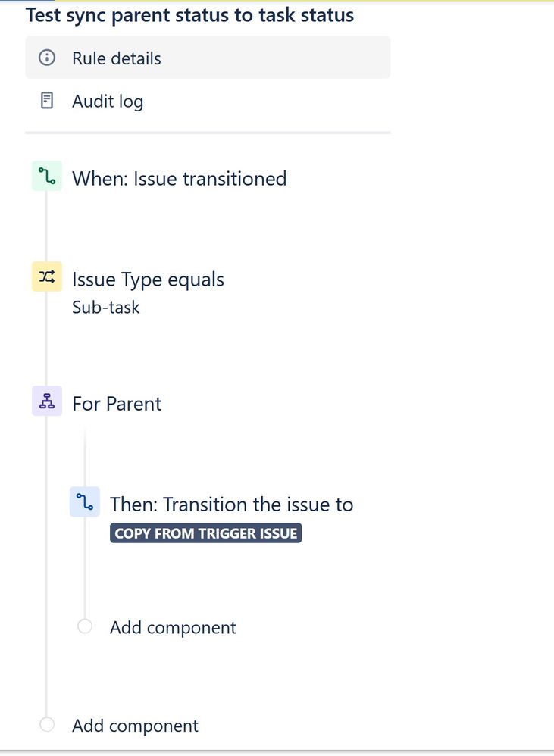Select the Sub-task condition value
Viewport: 554px width, 756px height.
(105, 307)
